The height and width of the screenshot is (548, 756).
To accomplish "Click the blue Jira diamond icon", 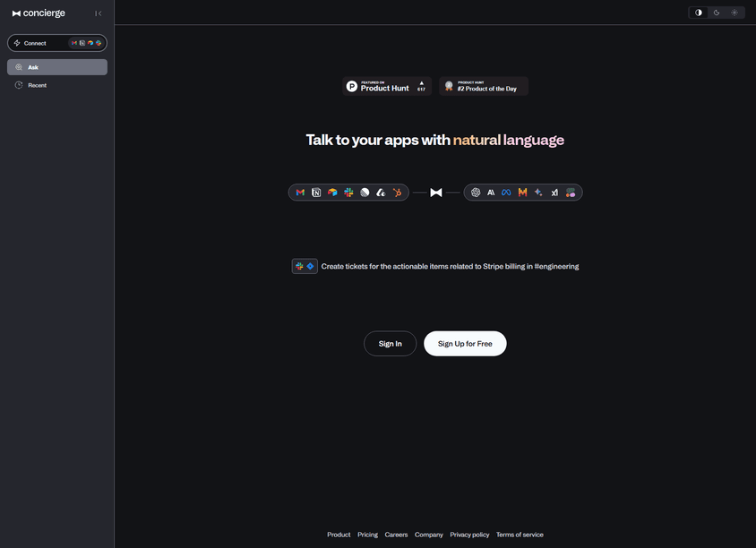I will click(310, 266).
